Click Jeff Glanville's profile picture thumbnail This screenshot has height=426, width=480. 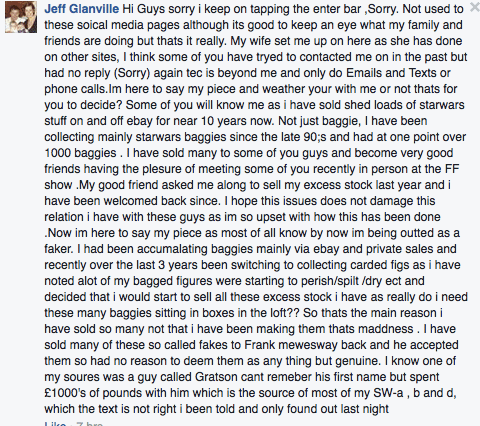pyautogui.click(x=21, y=17)
